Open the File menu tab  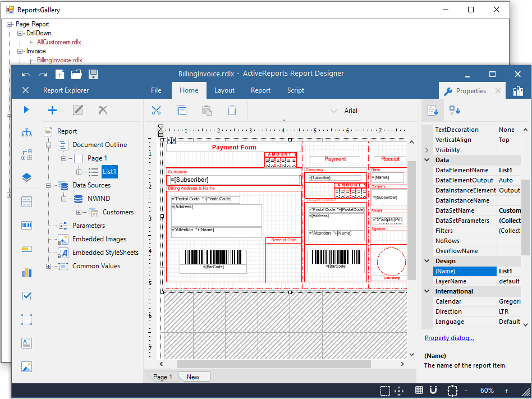pyautogui.click(x=156, y=90)
